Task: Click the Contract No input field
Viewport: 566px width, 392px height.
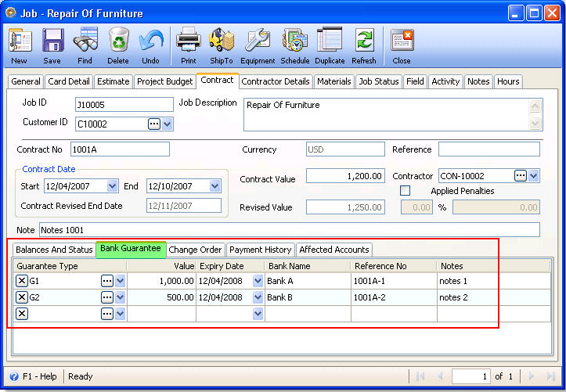Action: (120, 149)
